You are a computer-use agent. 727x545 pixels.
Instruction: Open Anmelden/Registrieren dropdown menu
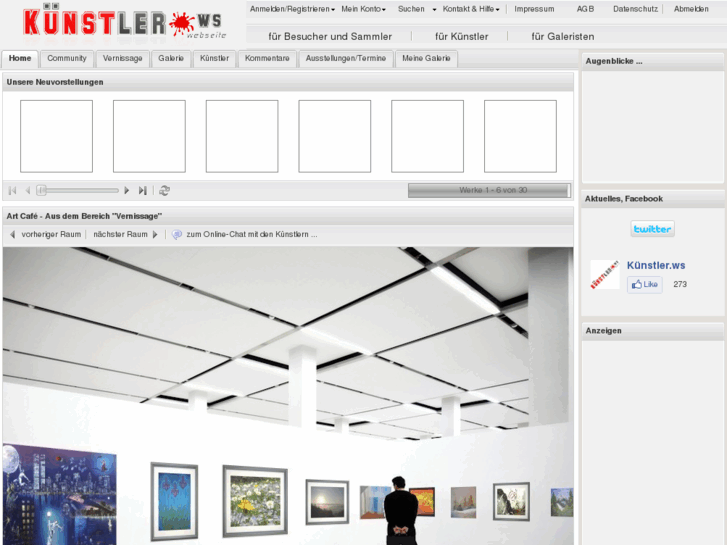pos(292,9)
